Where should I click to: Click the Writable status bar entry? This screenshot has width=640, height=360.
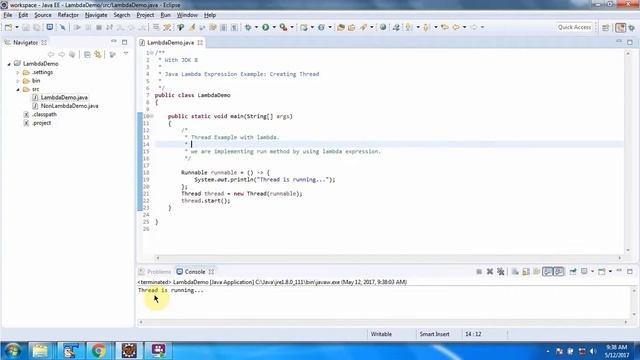pyautogui.click(x=381, y=334)
